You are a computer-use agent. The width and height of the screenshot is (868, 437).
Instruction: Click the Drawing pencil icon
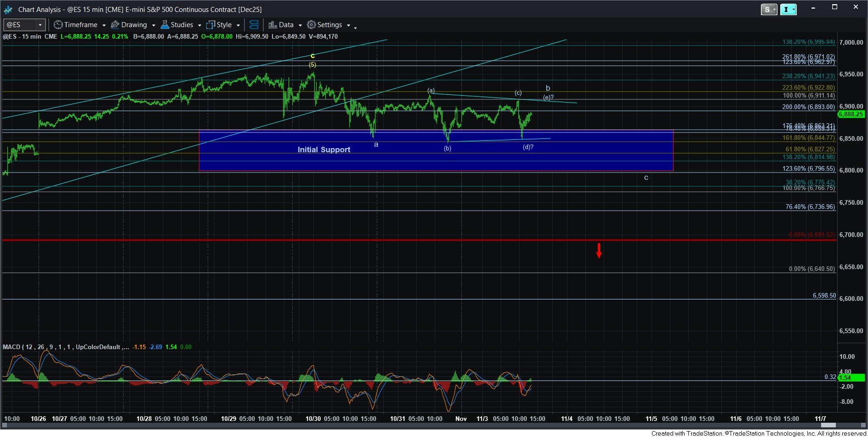coord(115,25)
